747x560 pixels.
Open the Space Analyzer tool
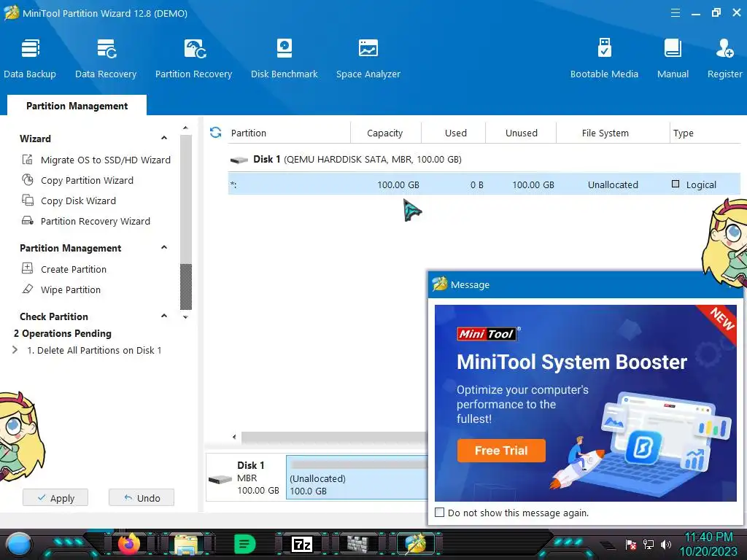tap(368, 58)
